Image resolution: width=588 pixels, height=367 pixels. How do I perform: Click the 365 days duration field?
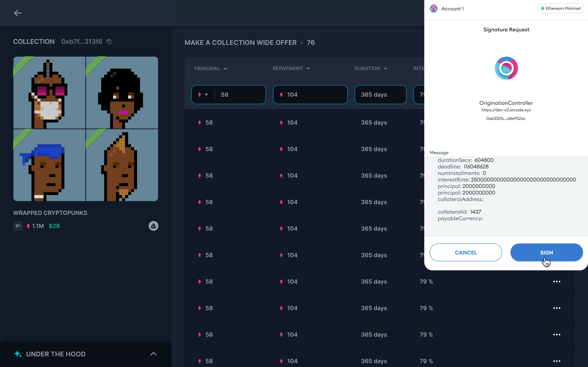click(380, 95)
